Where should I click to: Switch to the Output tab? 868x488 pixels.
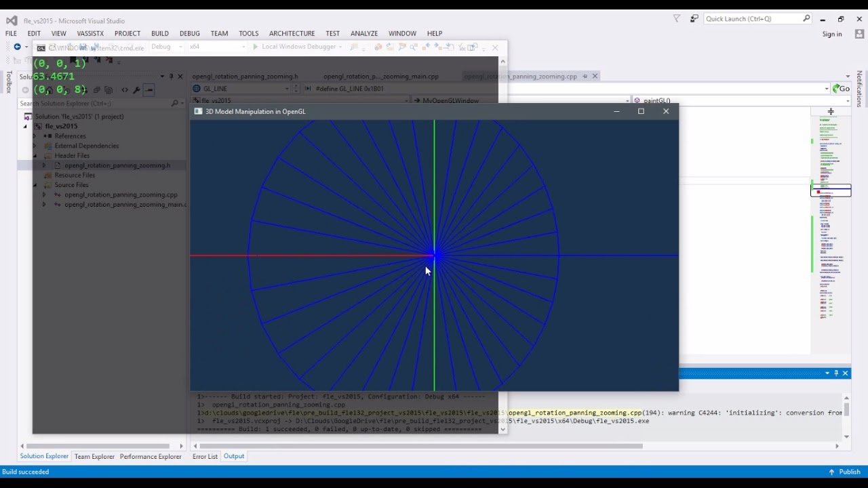coord(234,456)
